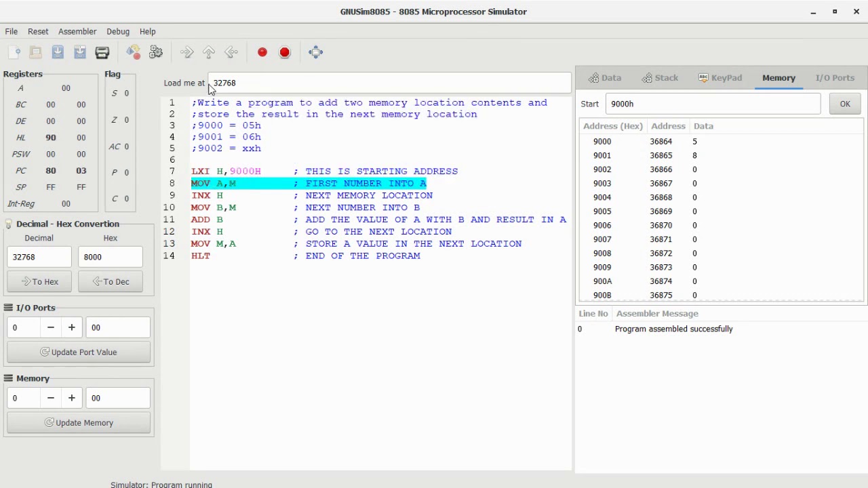Click the 'Program assembled successfully' message

pyautogui.click(x=674, y=329)
